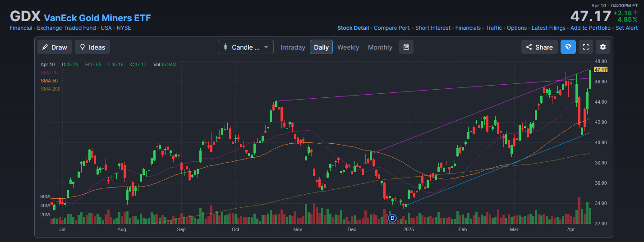
Task: Enter fullscreen chart mode
Action: point(585,47)
